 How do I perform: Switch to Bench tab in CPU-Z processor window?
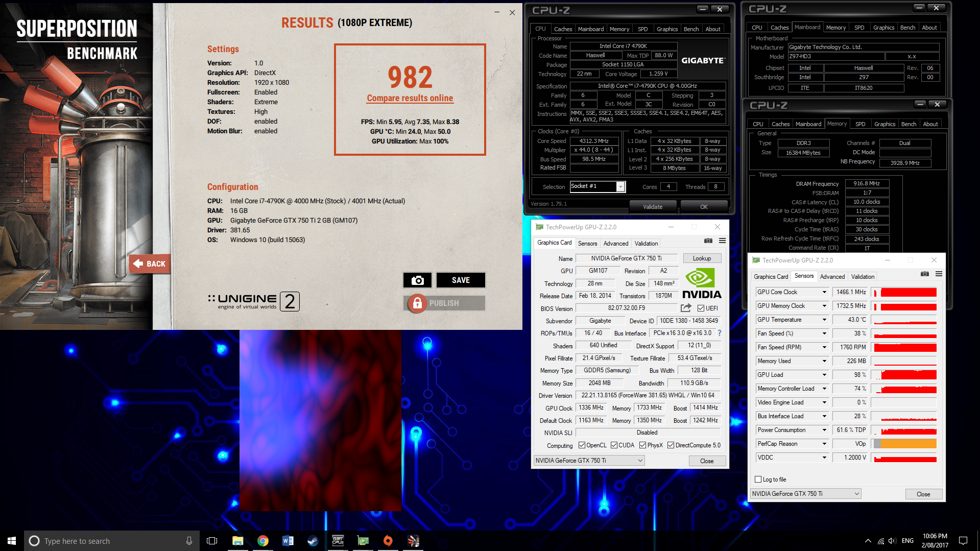point(691,29)
